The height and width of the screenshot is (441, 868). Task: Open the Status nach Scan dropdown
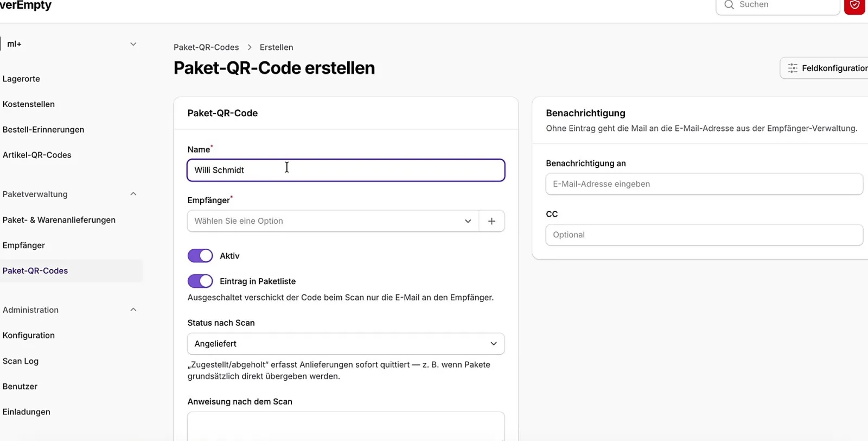346,344
